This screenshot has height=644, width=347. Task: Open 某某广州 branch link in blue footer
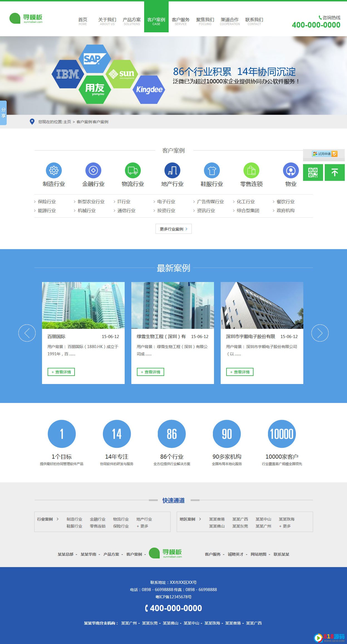(x=129, y=623)
